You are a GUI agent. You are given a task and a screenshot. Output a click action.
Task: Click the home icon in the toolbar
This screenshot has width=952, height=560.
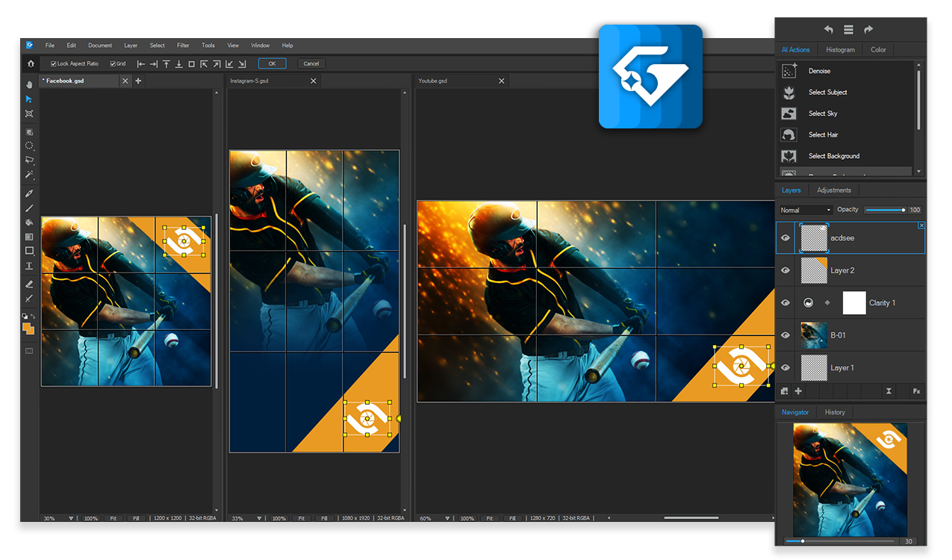click(x=31, y=63)
